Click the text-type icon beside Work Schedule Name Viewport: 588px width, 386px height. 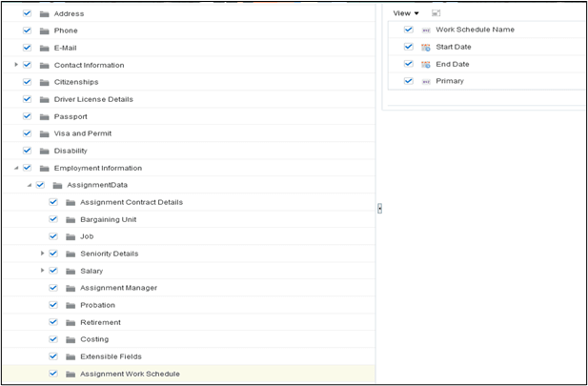click(426, 30)
